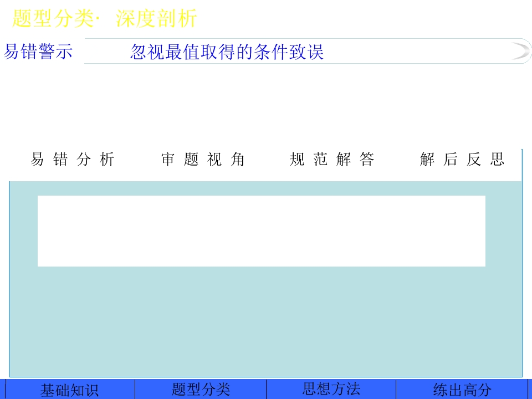
Task: Go to 基础知识 section
Action: [x=70, y=390]
